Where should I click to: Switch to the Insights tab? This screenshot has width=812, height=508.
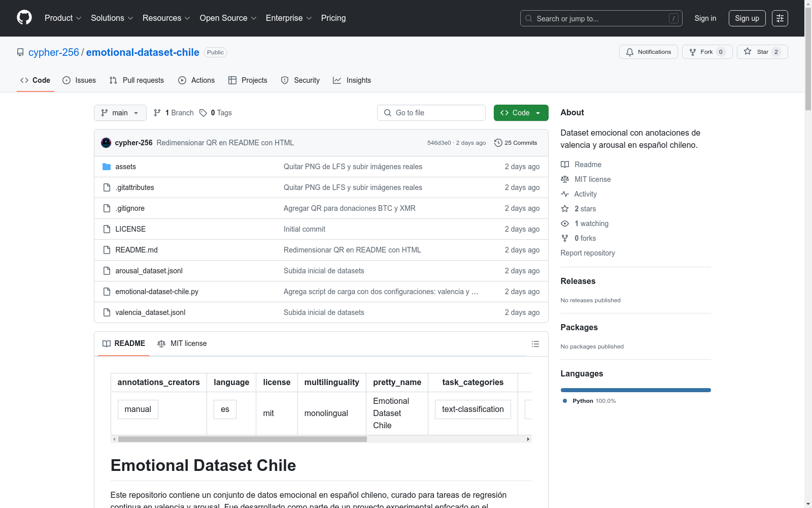click(x=352, y=80)
